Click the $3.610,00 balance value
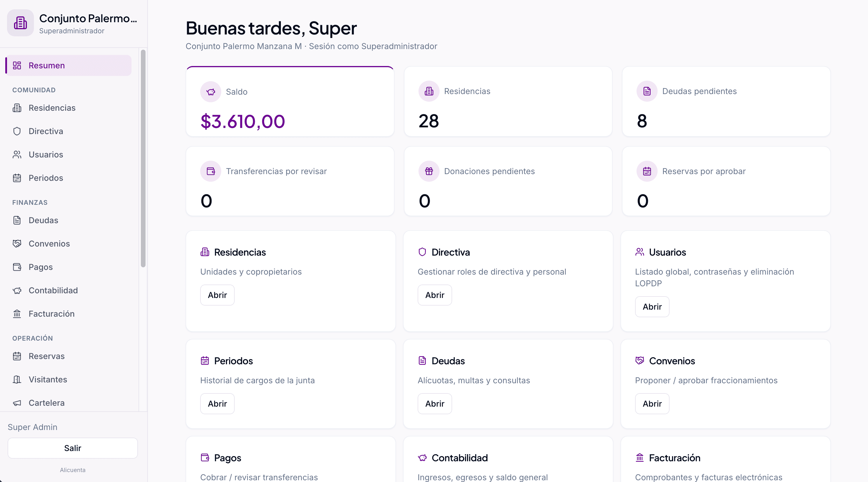868x482 pixels. pyautogui.click(x=243, y=121)
